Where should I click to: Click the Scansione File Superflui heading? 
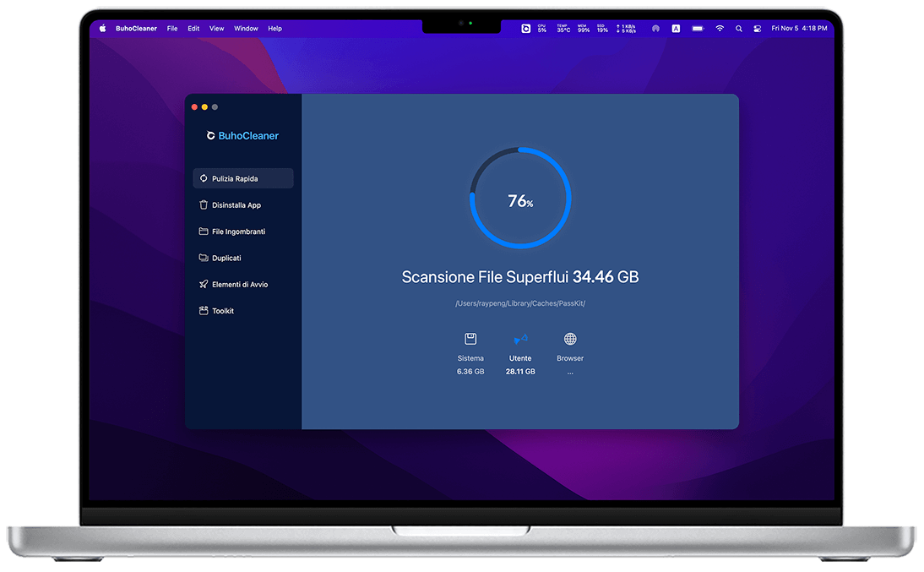click(486, 277)
